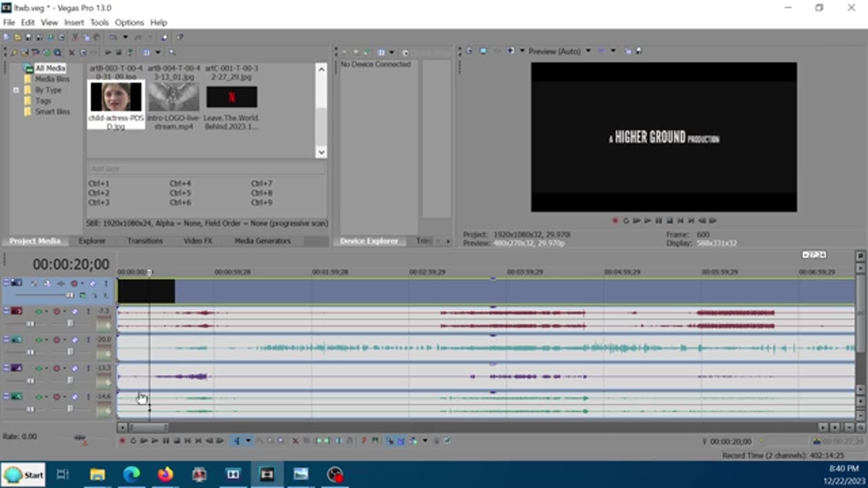The width and height of the screenshot is (868, 488).
Task: Arm -20.0 audio track for record
Action: pos(56,340)
